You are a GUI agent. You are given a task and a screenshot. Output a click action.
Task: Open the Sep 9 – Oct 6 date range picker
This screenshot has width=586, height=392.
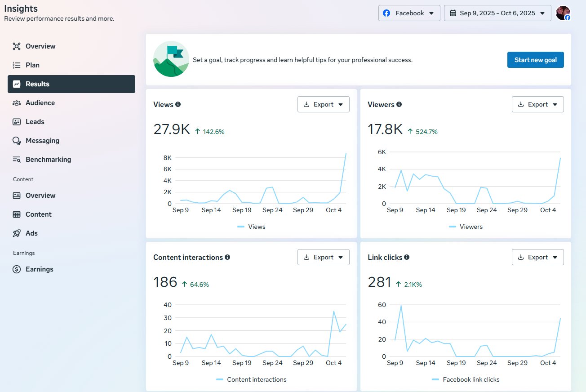497,13
